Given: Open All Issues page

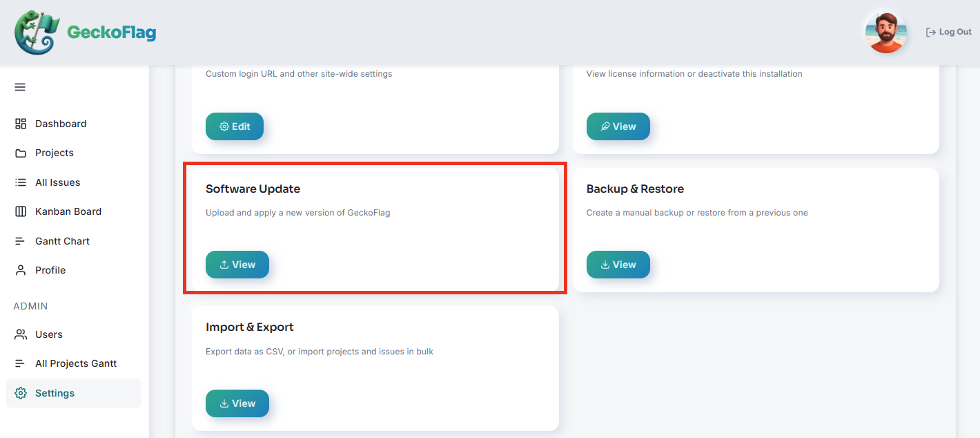Looking at the screenshot, I should click(73, 182).
